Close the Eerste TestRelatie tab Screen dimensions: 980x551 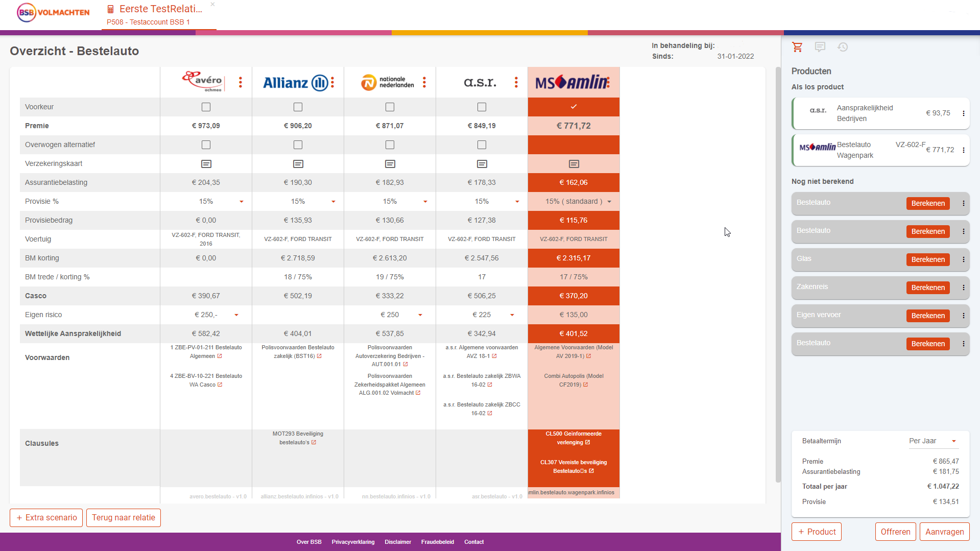click(212, 5)
